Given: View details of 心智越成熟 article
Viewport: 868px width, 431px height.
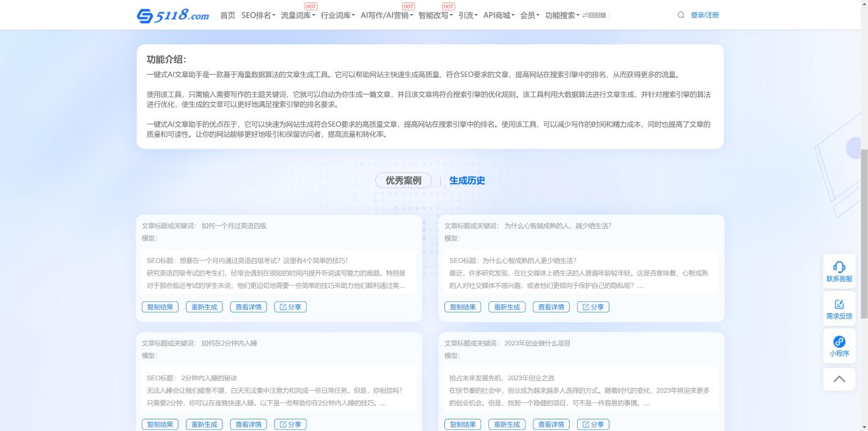Looking at the screenshot, I should [x=551, y=307].
